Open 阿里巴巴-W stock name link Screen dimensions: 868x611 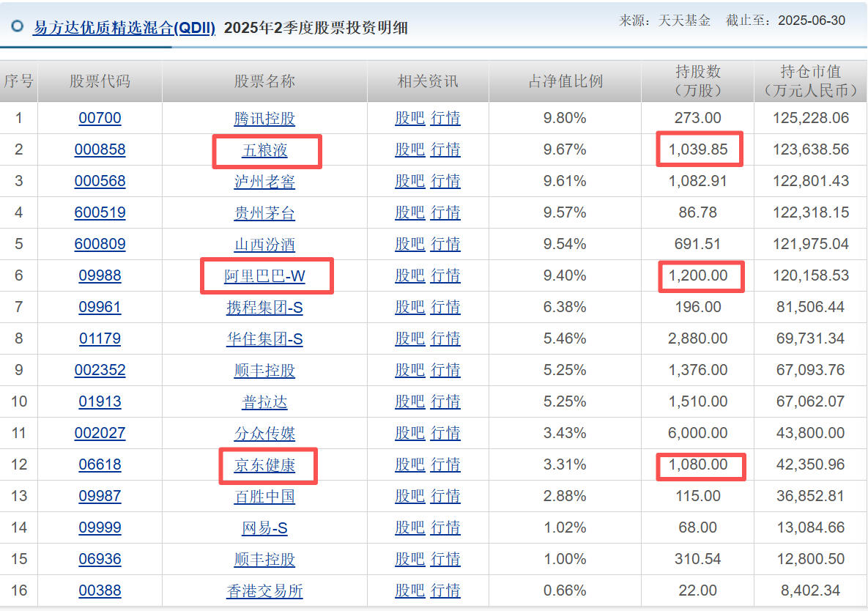tap(264, 276)
